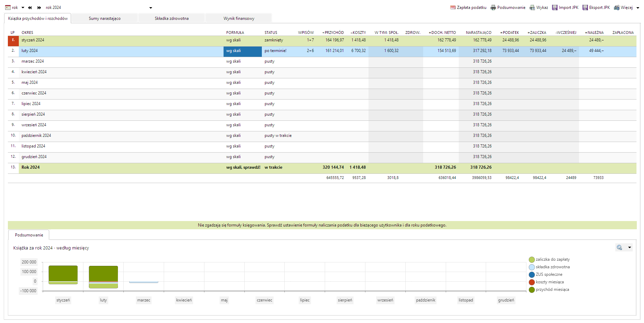Click the ZUS społeczne blue legend swatch

pyautogui.click(x=532, y=275)
